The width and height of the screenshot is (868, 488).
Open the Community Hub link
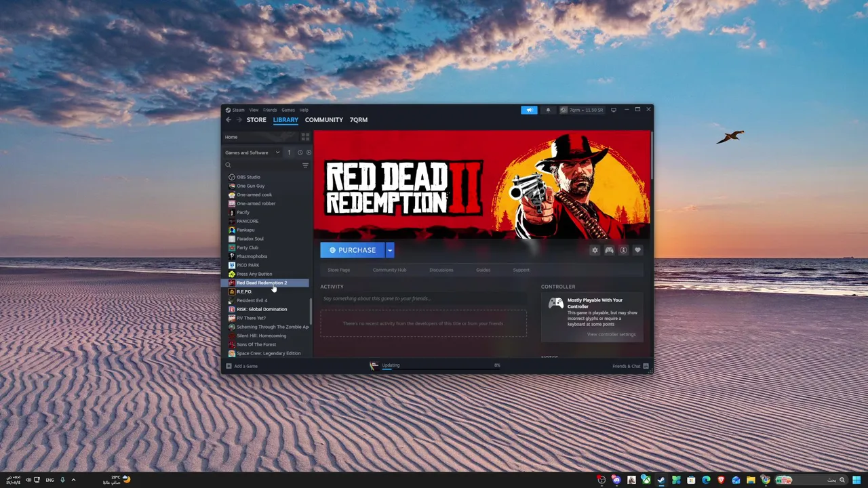pos(389,270)
